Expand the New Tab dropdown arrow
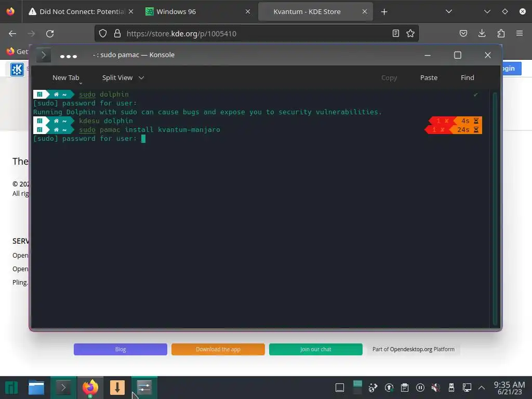Screen dimensions: 532x399 click(x=81, y=83)
